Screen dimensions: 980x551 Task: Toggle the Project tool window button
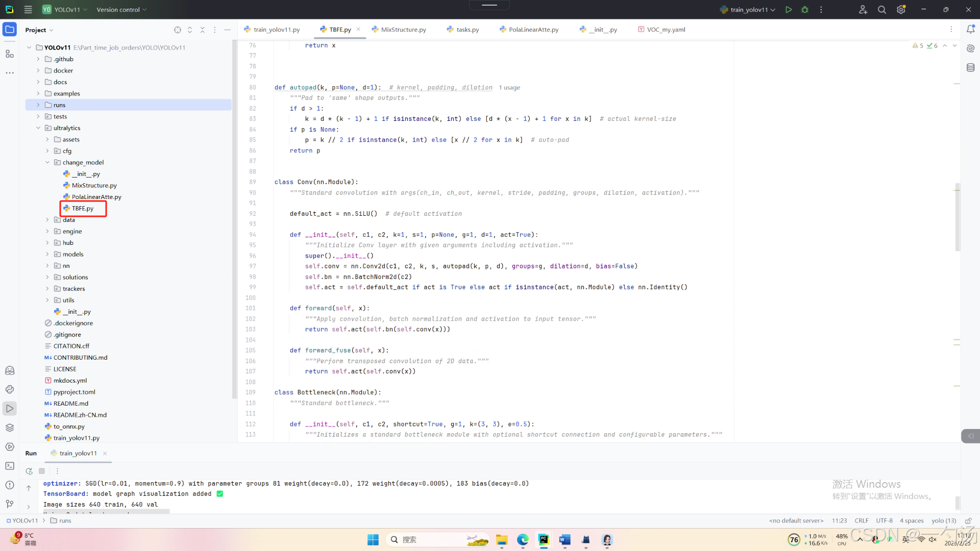pyautogui.click(x=10, y=30)
